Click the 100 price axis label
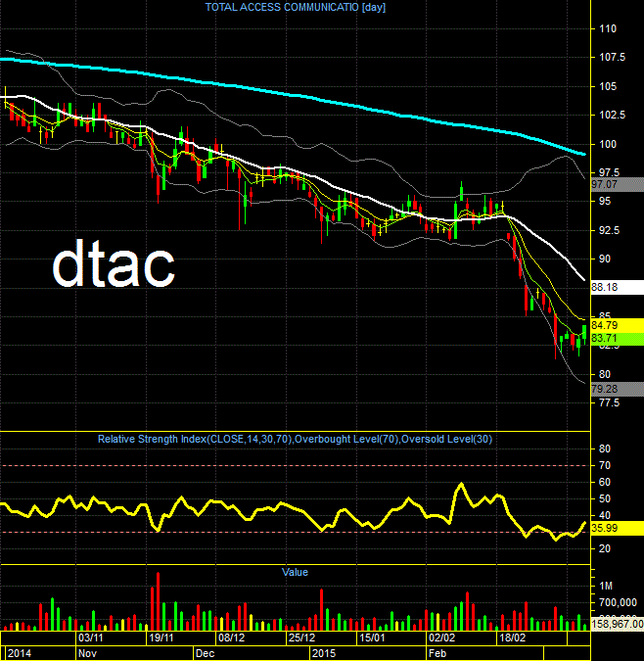This screenshot has height=661, width=644. pos(608,144)
